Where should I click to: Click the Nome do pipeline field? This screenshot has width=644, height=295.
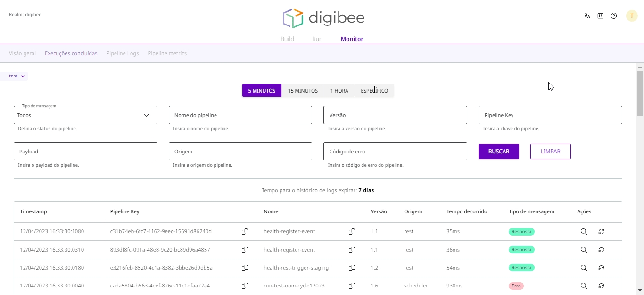[x=240, y=115]
